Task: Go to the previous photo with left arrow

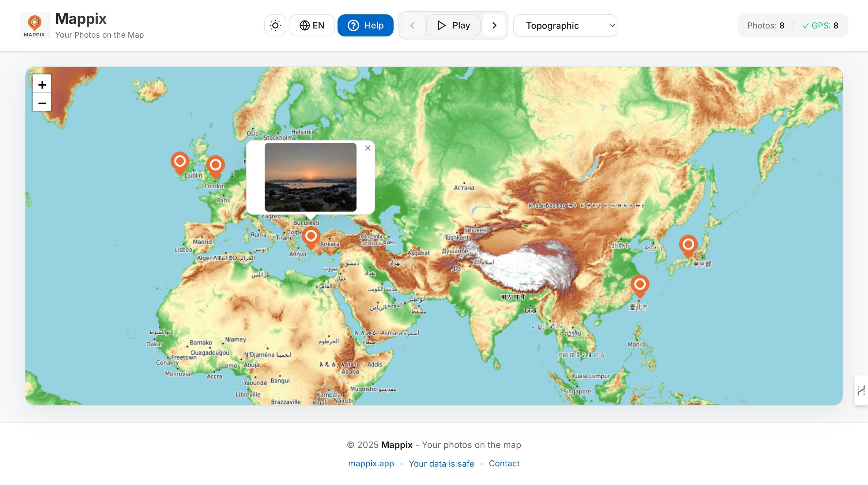Action: pyautogui.click(x=413, y=25)
